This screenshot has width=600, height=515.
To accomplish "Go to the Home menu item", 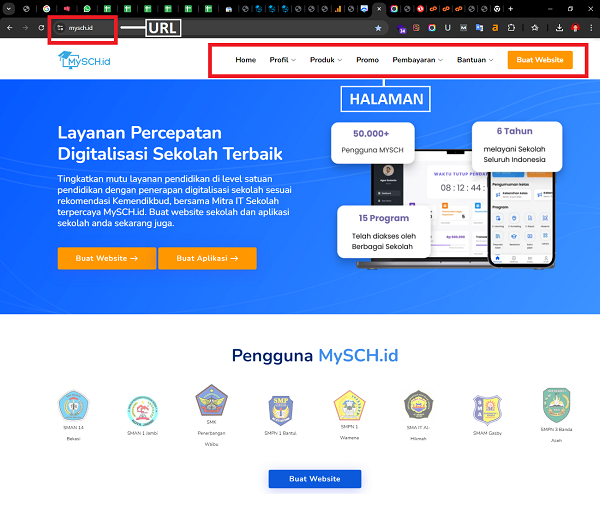I will 246,60.
